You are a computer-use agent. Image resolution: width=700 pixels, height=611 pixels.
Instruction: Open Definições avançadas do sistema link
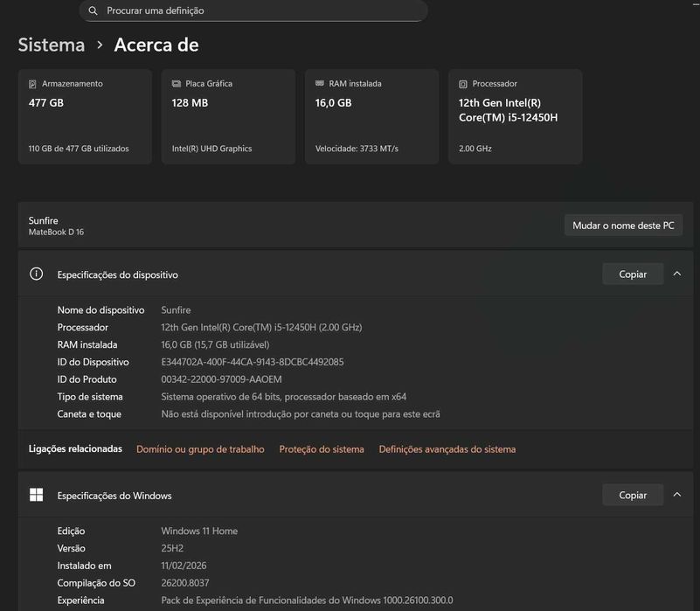pos(447,449)
